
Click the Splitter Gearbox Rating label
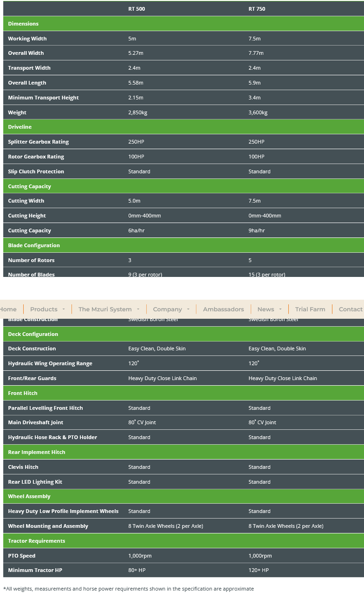(x=38, y=142)
